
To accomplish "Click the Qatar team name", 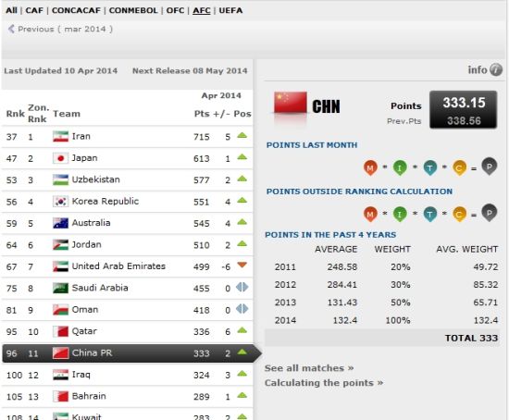I will 84,331.
